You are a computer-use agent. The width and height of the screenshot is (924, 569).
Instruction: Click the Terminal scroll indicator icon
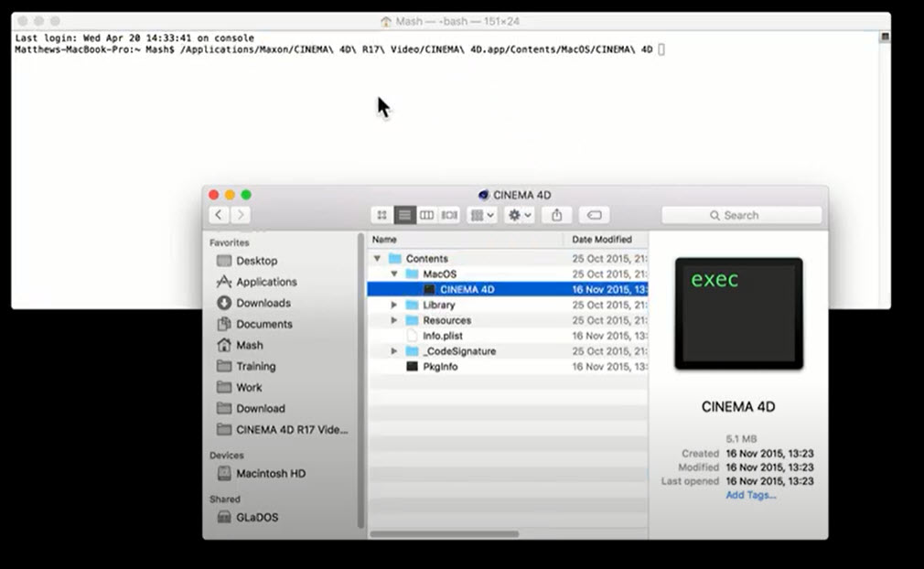(x=885, y=37)
